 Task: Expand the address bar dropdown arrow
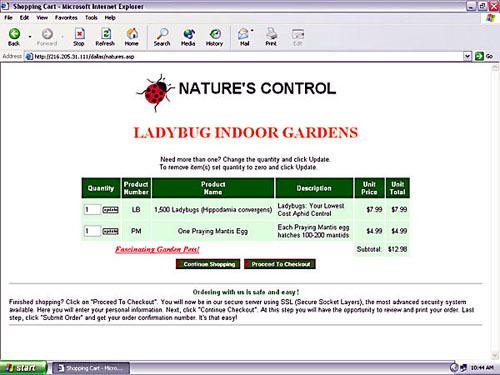pos(467,56)
